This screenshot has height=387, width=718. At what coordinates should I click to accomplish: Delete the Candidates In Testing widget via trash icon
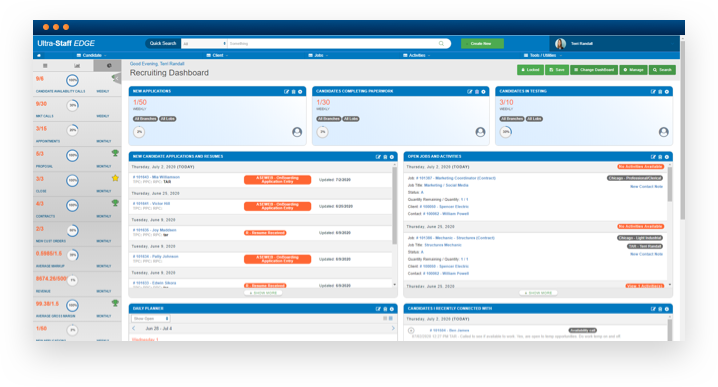(x=660, y=92)
